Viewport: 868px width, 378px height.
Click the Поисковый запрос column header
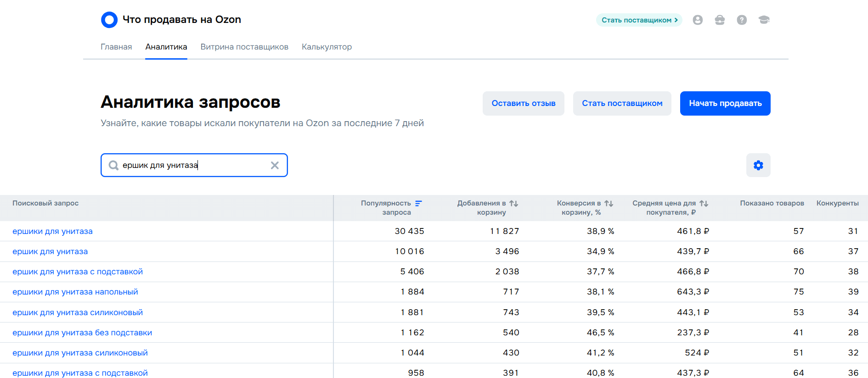(x=45, y=203)
